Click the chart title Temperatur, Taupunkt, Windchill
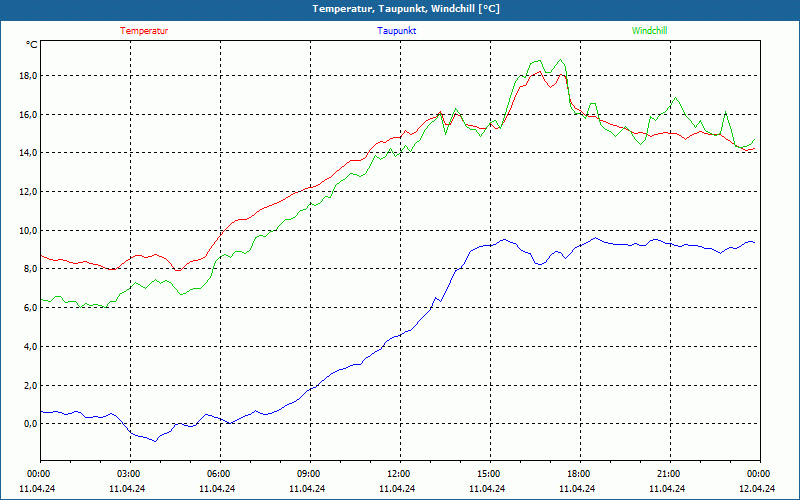800x500 pixels. point(406,9)
